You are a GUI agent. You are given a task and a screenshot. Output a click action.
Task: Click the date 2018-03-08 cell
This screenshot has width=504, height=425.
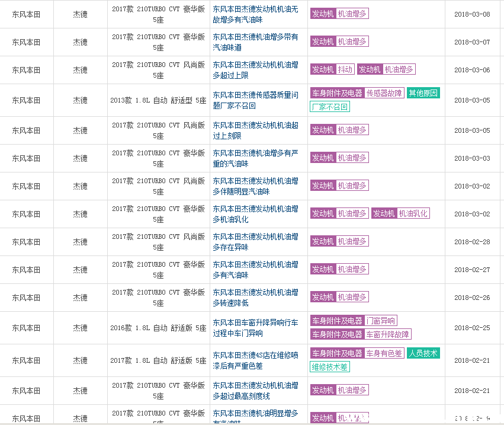click(472, 14)
